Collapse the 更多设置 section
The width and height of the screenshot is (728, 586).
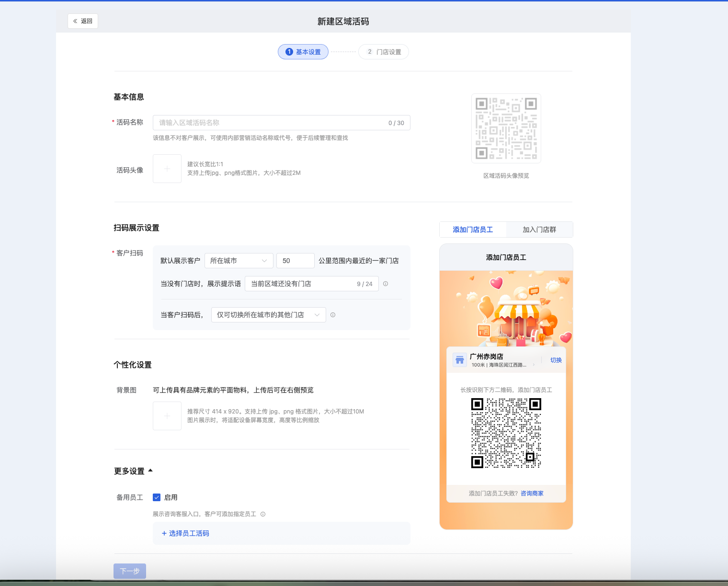pos(134,471)
